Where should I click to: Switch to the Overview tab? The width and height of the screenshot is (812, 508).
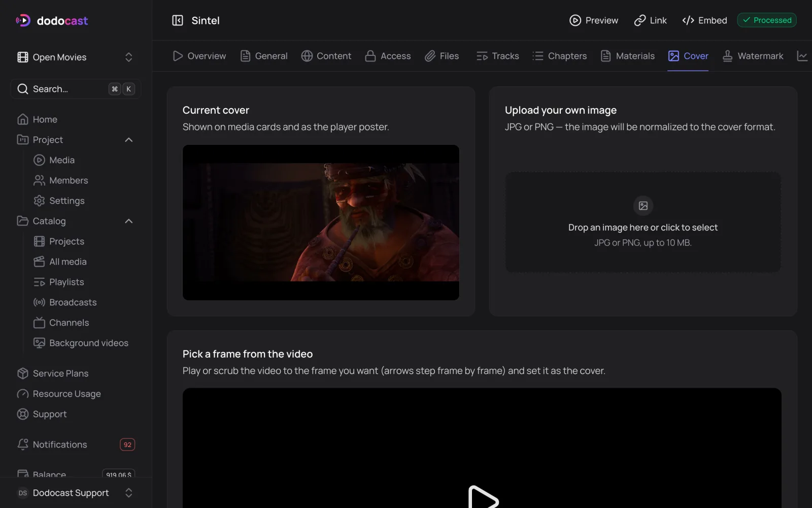(199, 56)
